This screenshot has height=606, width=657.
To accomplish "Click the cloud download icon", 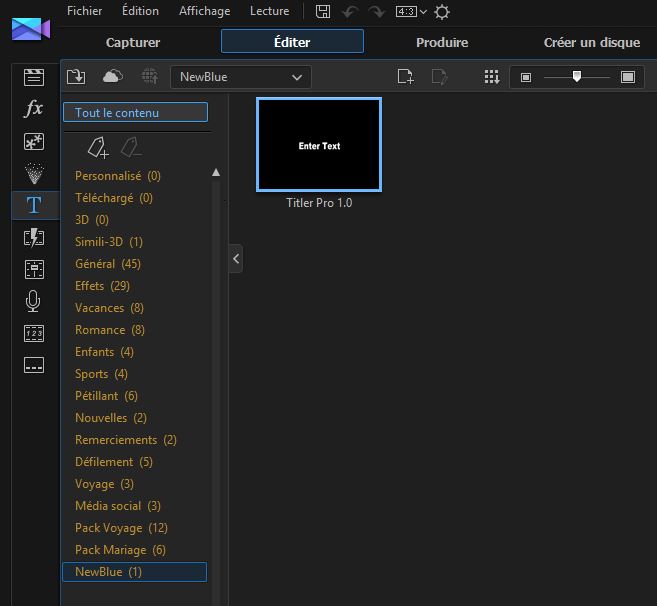I will [x=113, y=77].
